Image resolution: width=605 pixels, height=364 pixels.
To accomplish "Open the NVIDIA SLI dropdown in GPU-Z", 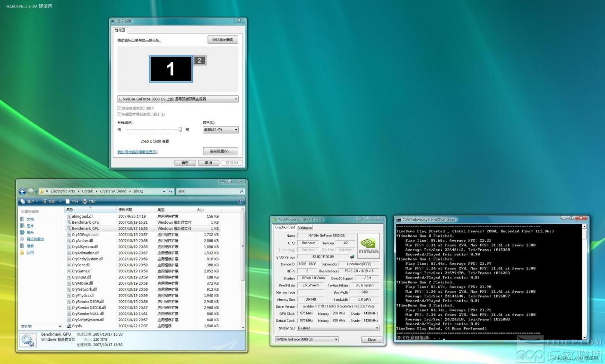I will click(338, 328).
